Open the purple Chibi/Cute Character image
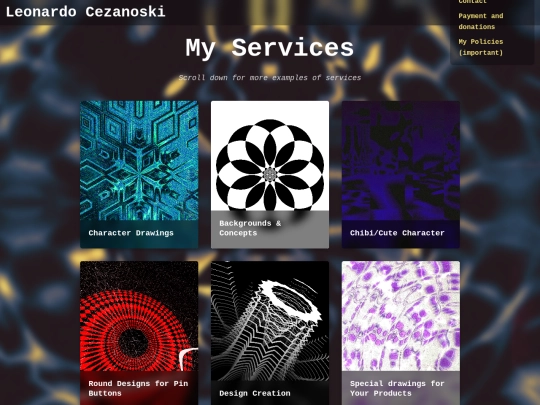540x405 pixels. click(401, 160)
